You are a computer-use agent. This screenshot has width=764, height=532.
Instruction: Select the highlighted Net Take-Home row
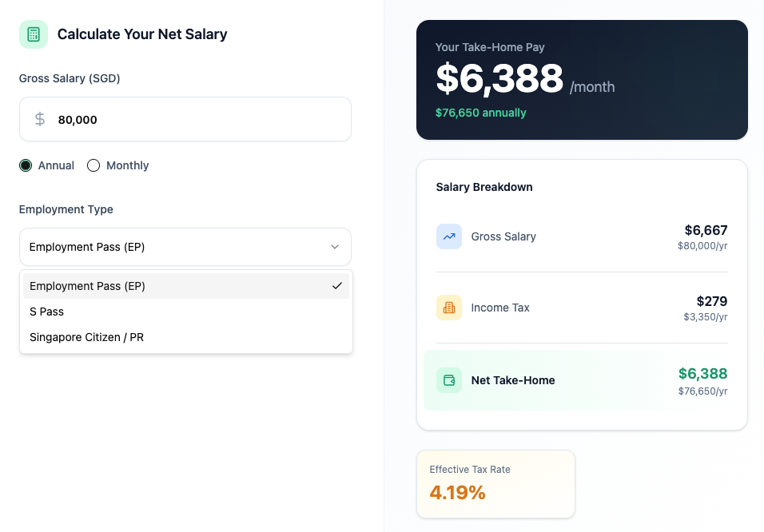[582, 380]
